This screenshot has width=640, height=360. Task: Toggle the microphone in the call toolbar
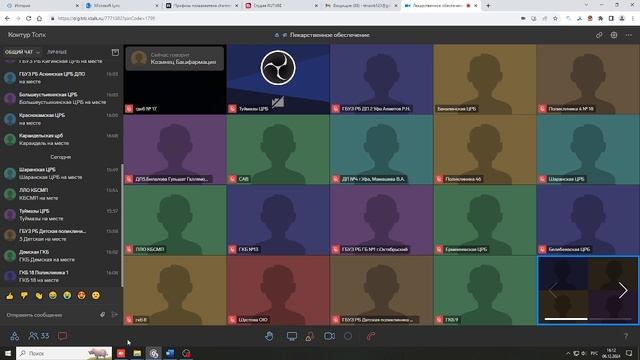pyautogui.click(x=310, y=336)
